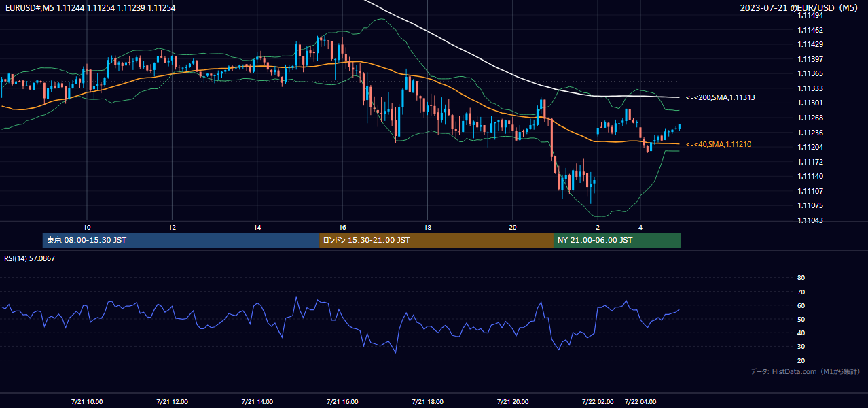Click RSI scale value 30
Viewport: 868px width, 408px height.
point(801,347)
